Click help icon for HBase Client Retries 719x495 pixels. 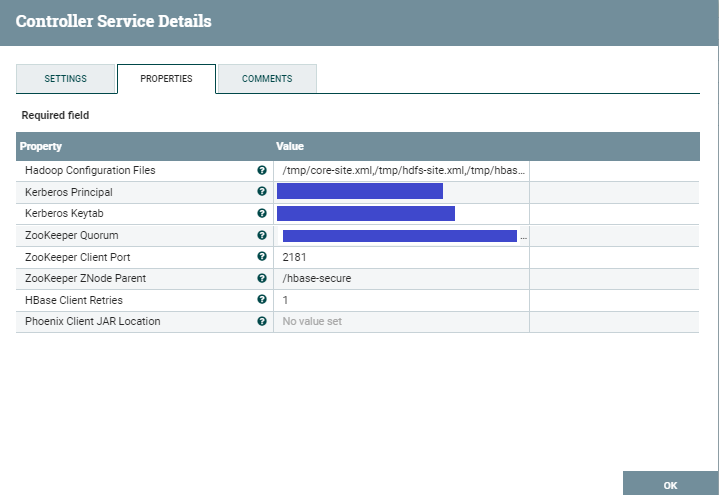click(x=262, y=300)
